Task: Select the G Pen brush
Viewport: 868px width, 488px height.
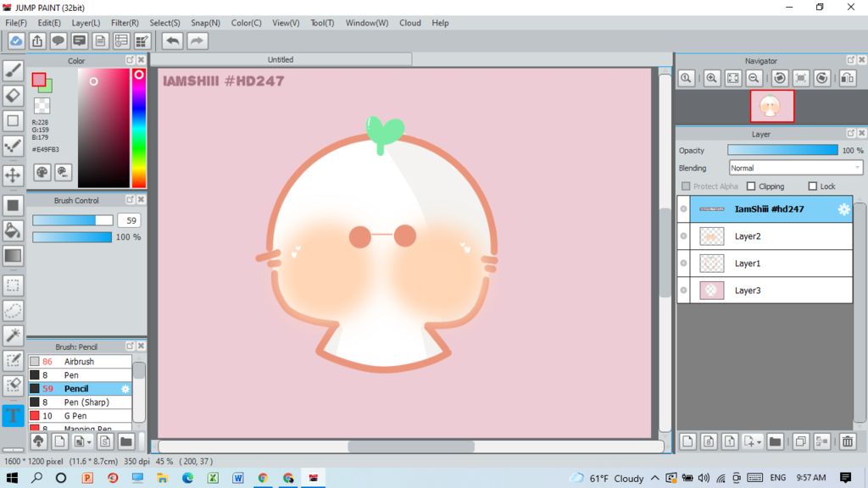Action: (81, 416)
